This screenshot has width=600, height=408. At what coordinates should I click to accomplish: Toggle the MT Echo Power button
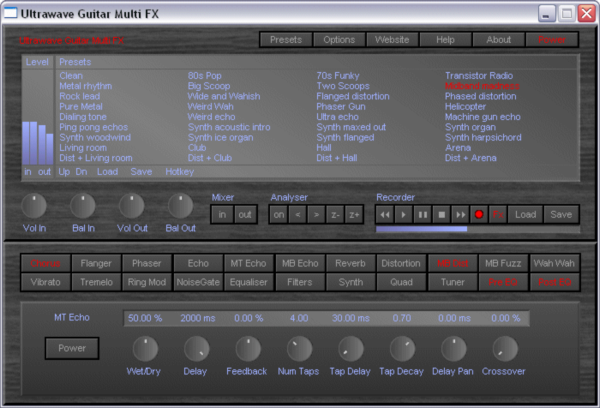click(x=71, y=348)
